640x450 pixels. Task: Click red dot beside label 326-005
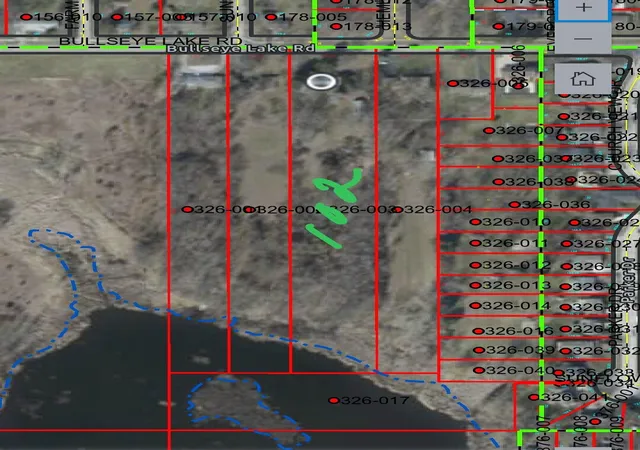453,83
